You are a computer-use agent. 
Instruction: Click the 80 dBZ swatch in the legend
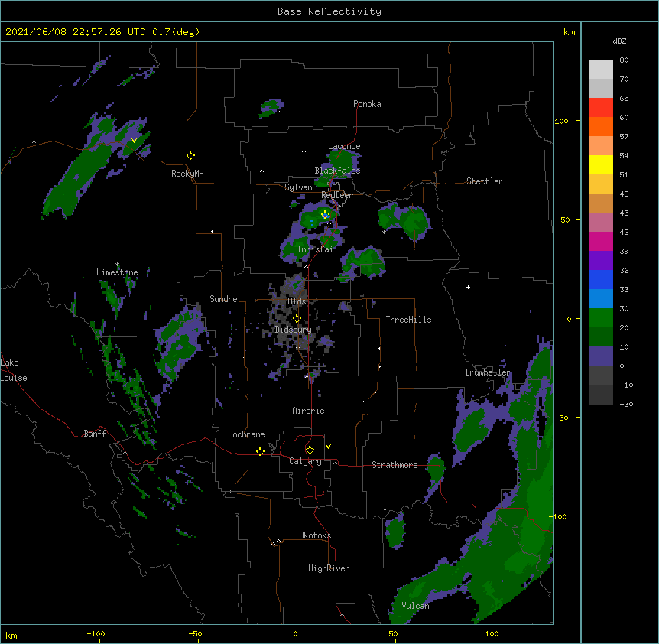601,70
